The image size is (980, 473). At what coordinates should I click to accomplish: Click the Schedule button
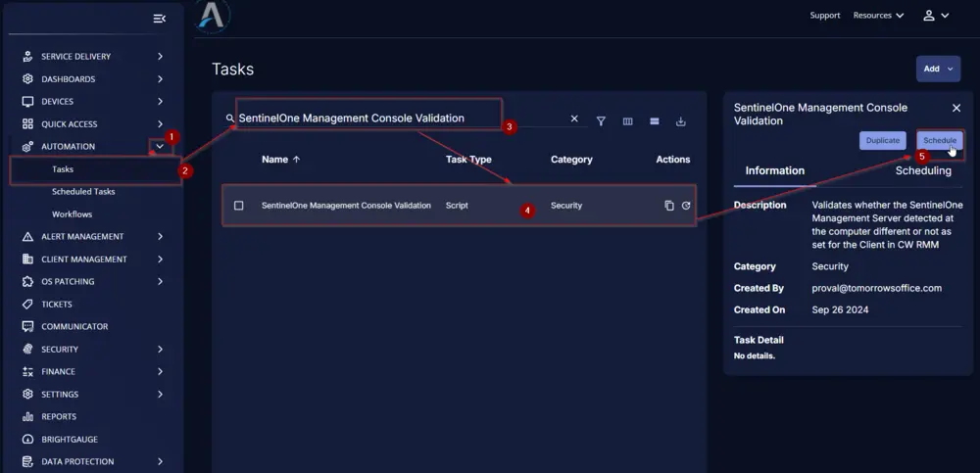[940, 141]
